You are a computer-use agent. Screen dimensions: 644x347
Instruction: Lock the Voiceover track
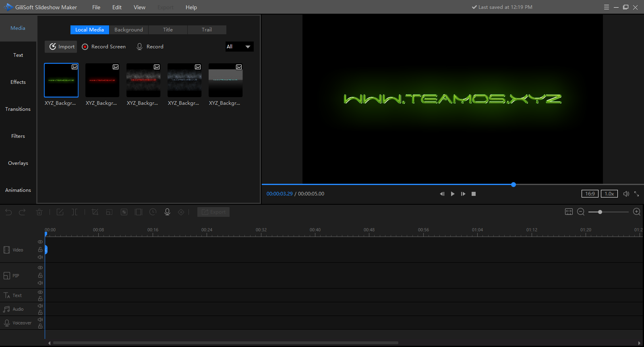click(40, 326)
